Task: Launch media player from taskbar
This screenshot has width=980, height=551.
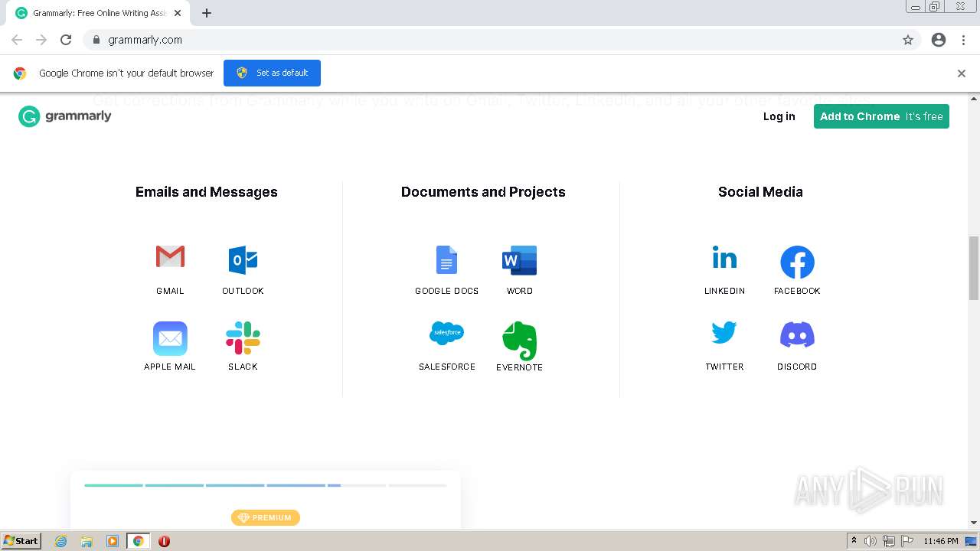Action: coord(113,541)
